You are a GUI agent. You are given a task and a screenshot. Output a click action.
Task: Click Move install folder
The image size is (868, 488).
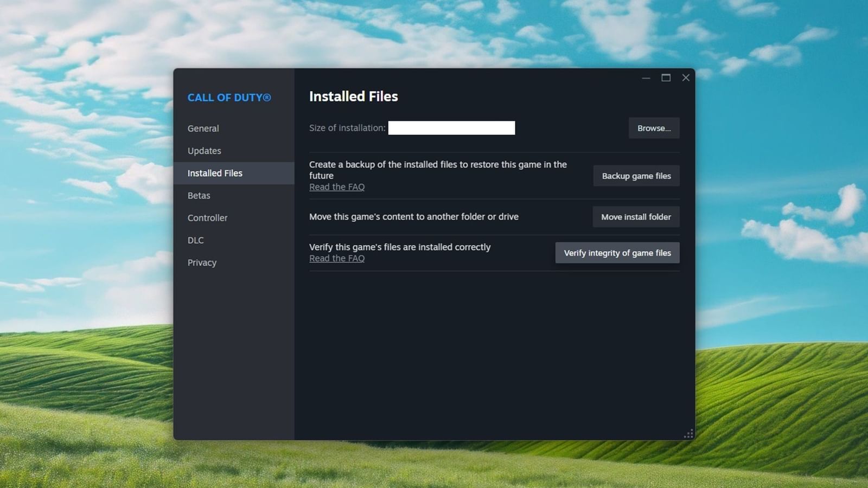(635, 216)
